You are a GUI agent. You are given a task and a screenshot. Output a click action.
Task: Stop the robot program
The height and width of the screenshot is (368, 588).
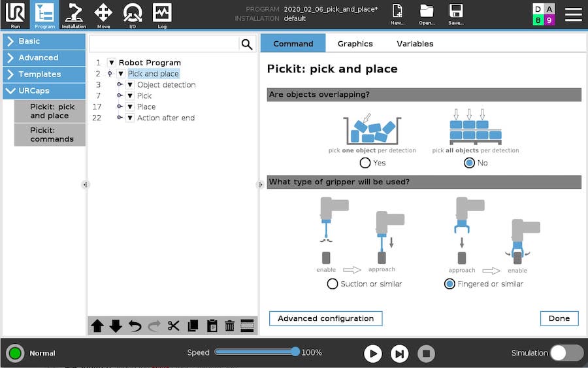(x=426, y=354)
